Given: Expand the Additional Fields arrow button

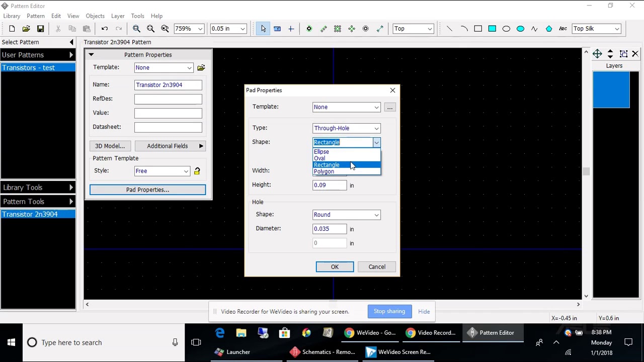Looking at the screenshot, I should tap(201, 146).
